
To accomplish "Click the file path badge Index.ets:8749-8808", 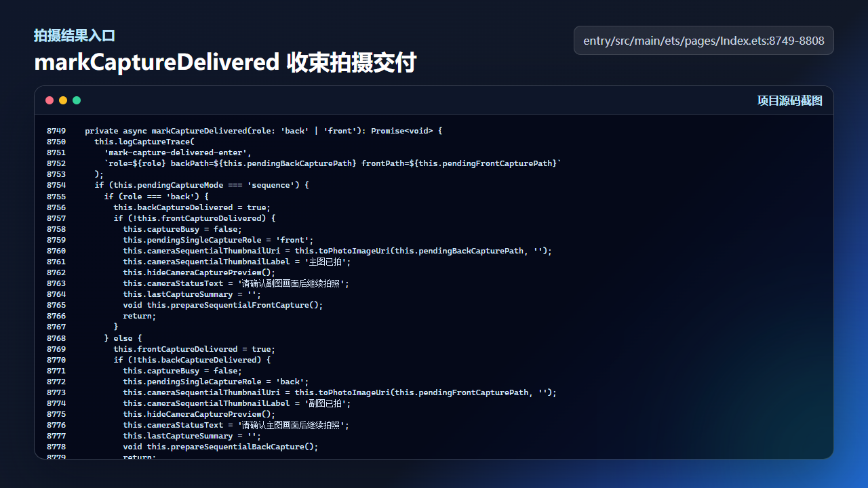I will pos(704,41).
